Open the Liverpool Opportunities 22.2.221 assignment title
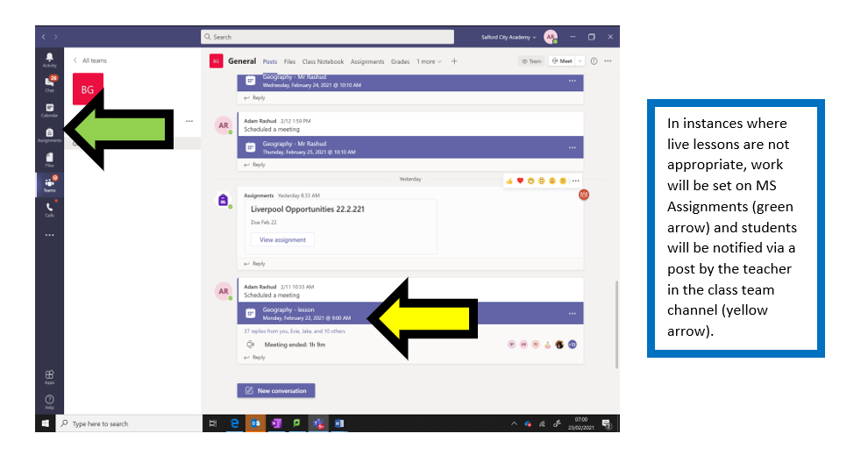Viewport: 868px width, 455px height. point(307,210)
